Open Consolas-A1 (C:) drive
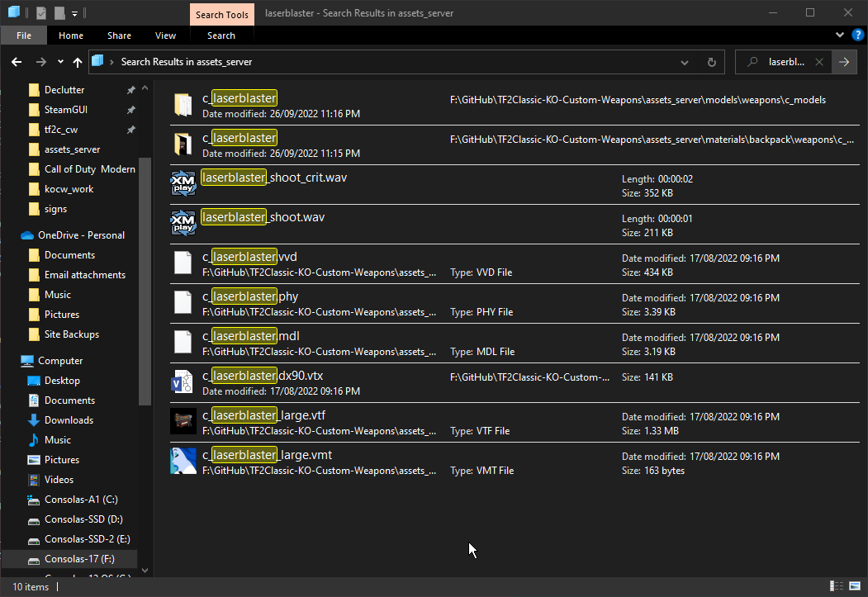The width and height of the screenshot is (868, 597). [x=81, y=500]
